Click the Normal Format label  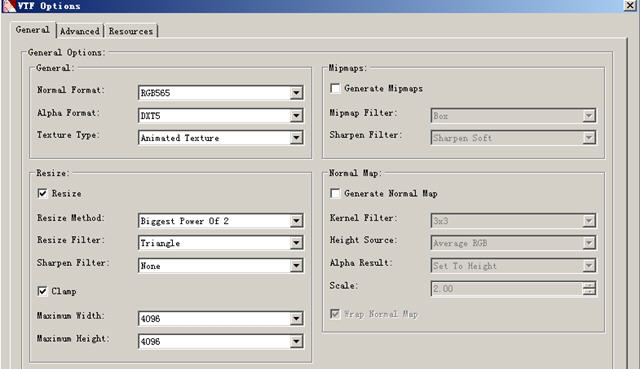pyautogui.click(x=71, y=90)
